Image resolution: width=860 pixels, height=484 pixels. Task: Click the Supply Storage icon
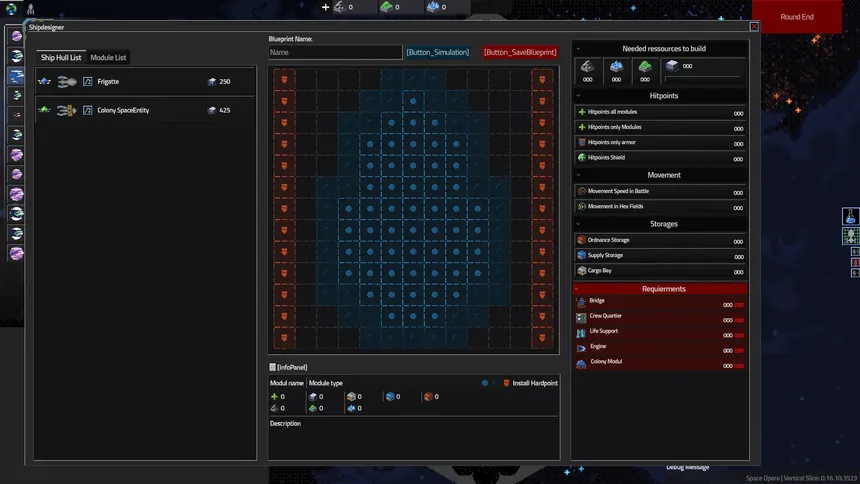click(581, 256)
